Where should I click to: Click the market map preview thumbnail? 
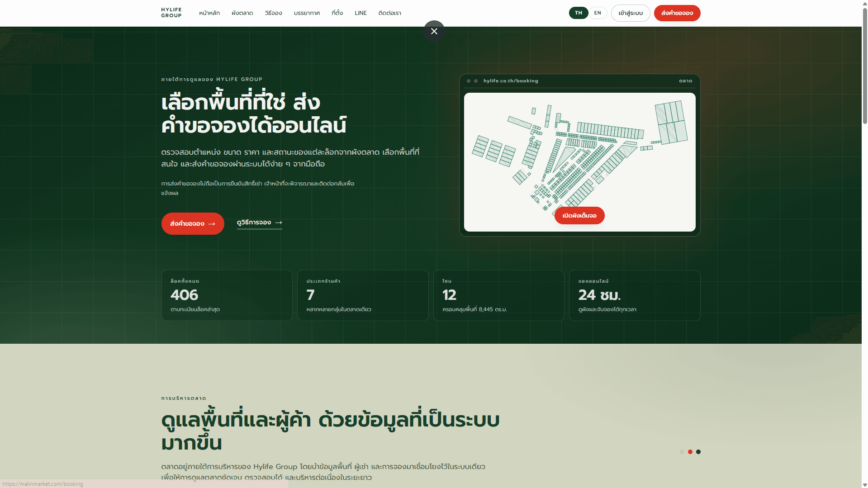[580, 162]
